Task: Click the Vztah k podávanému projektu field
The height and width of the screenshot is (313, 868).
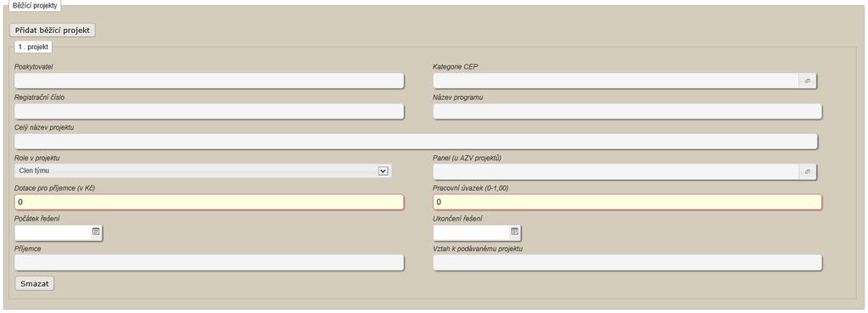Action: 627,263
